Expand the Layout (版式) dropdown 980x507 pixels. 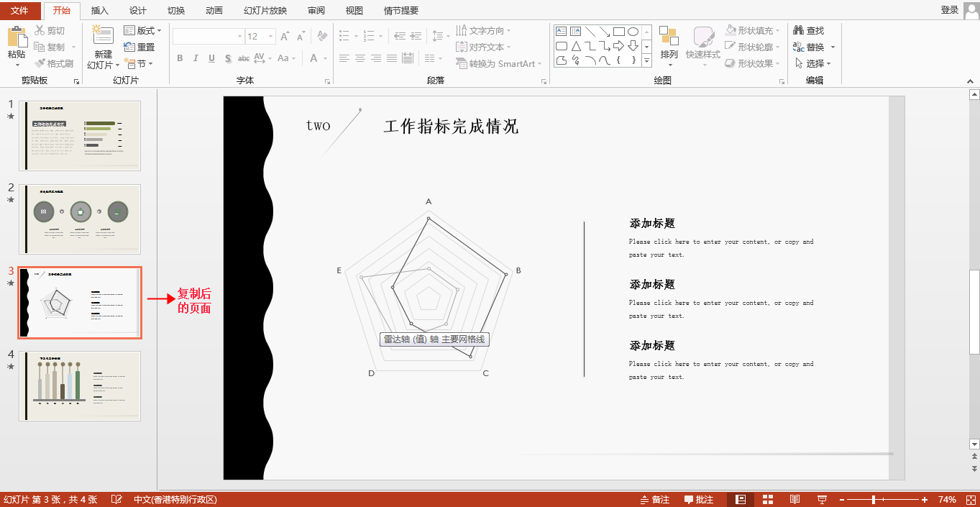(142, 30)
